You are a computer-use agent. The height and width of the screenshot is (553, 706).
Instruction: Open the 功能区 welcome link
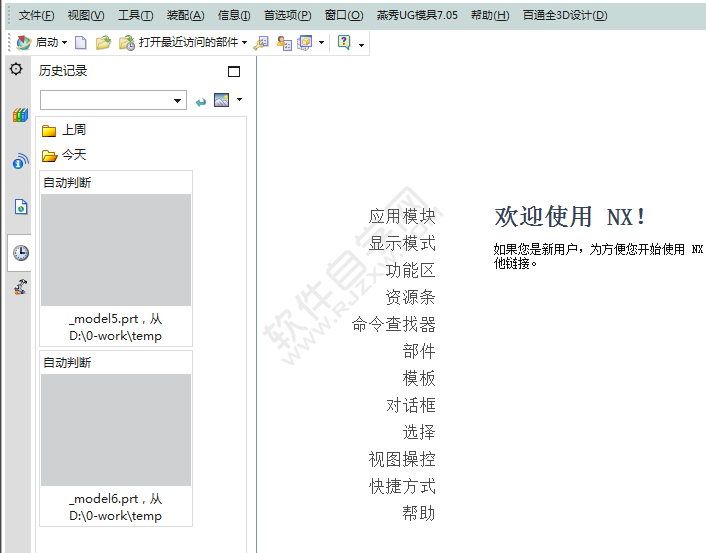[410, 271]
